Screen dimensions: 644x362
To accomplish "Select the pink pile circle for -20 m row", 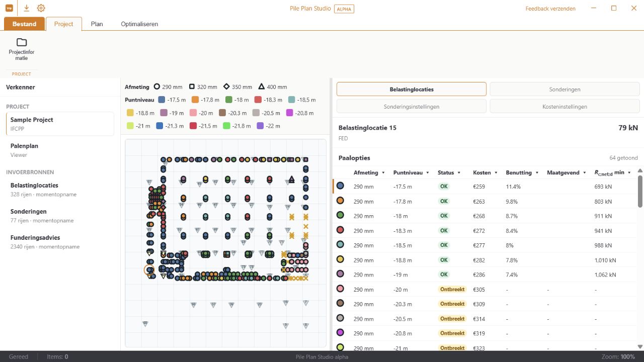I will coord(340,289).
